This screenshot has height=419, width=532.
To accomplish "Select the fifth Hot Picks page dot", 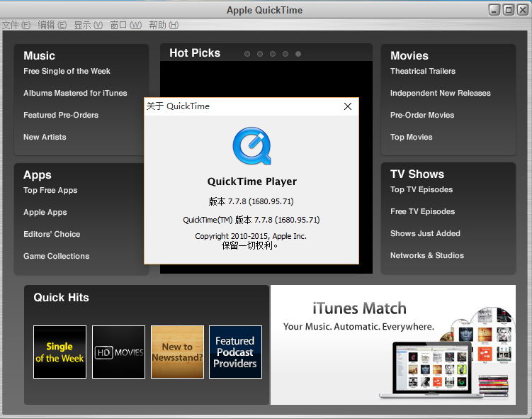I will click(x=298, y=54).
